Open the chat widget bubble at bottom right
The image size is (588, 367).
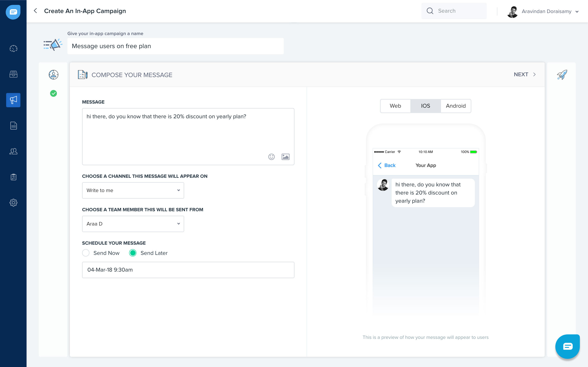click(567, 346)
